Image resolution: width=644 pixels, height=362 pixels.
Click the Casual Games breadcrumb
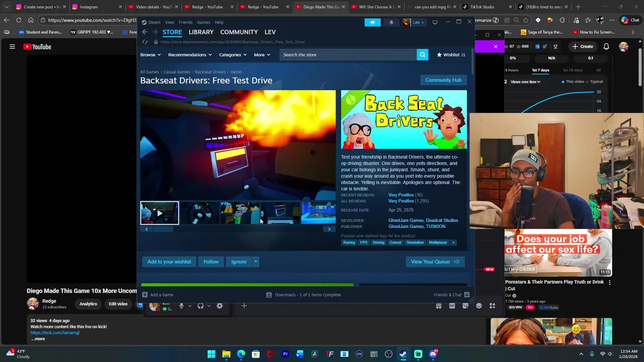tap(177, 72)
